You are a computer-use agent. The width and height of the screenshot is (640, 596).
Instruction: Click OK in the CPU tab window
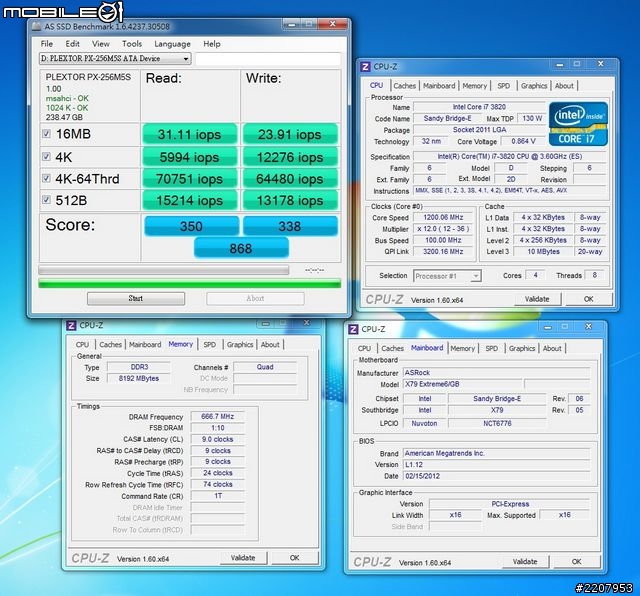point(588,299)
